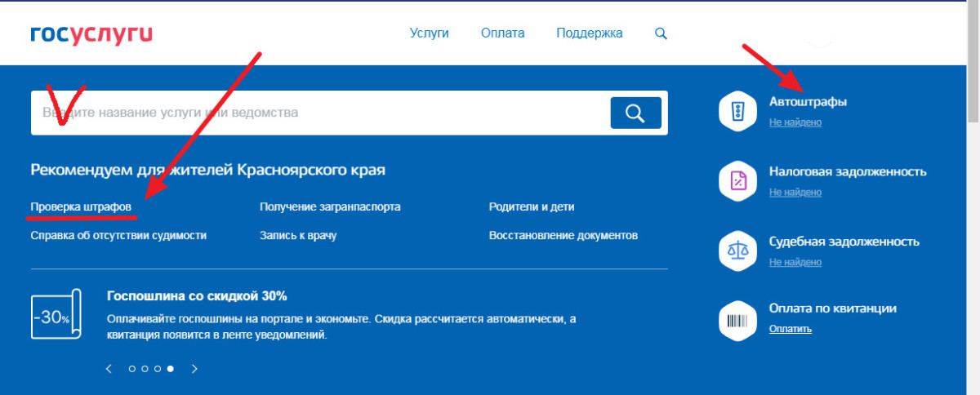The height and width of the screenshot is (395, 980).
Task: Click the Оплата по квитанции heading
Action: click(x=833, y=308)
